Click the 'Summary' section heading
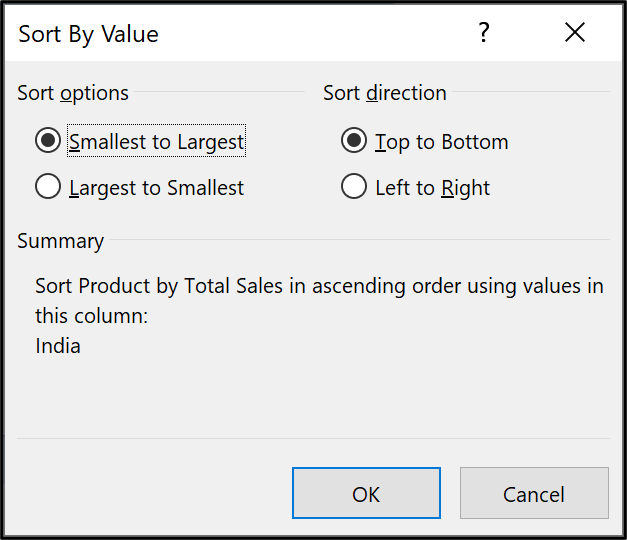 [60, 241]
